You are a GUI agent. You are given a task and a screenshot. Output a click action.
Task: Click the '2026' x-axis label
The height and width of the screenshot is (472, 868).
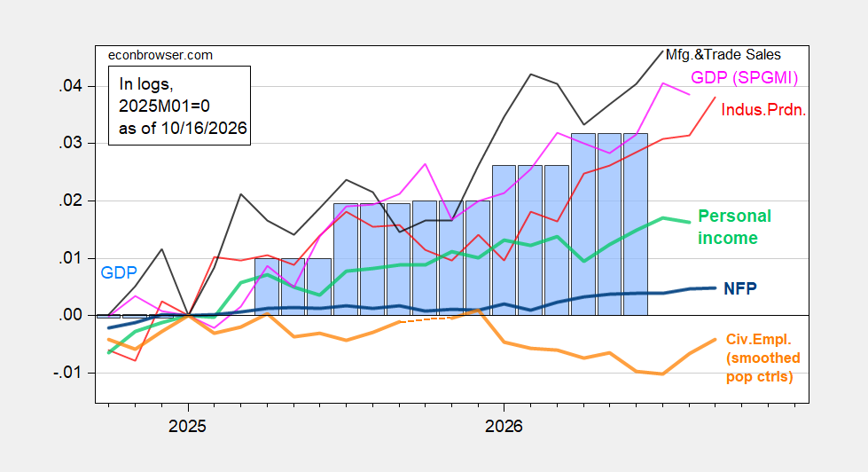pos(504,426)
